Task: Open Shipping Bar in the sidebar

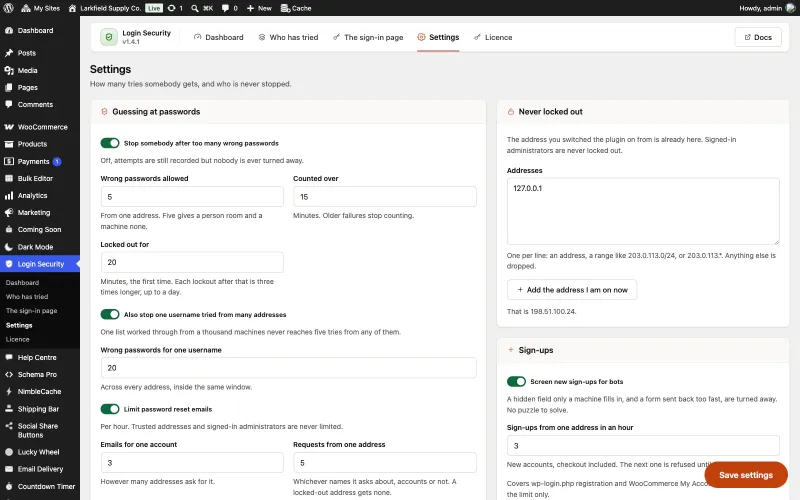Action: (x=40, y=409)
